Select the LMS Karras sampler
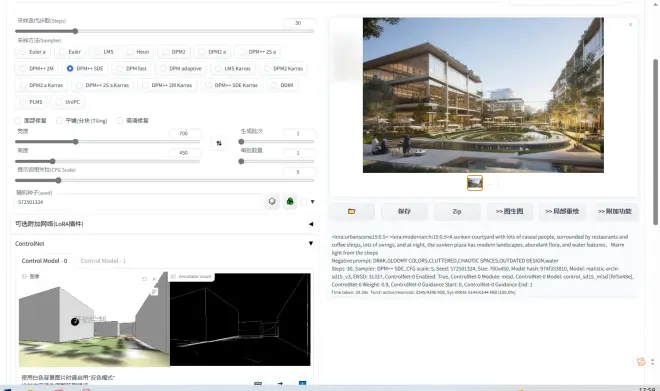The width and height of the screenshot is (660, 391). (233, 68)
